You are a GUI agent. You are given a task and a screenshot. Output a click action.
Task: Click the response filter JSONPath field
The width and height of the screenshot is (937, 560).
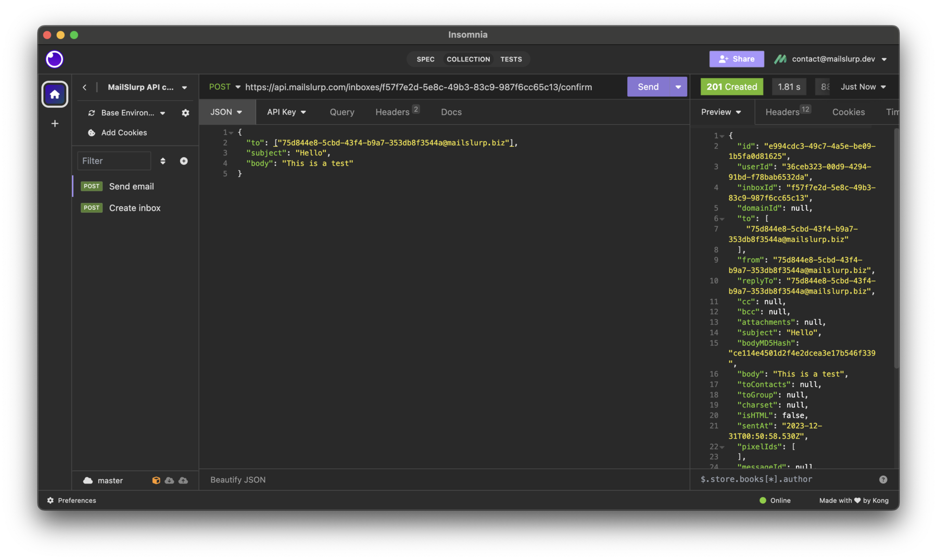pos(786,479)
